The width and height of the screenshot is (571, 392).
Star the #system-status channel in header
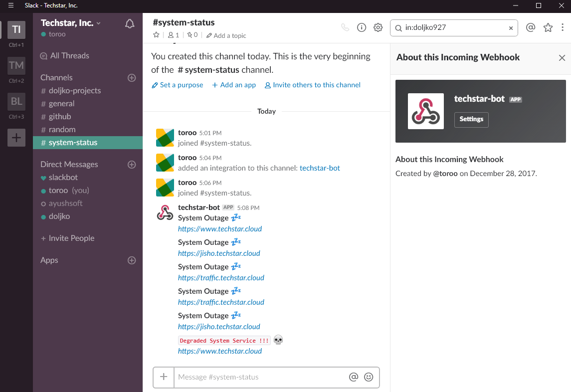point(156,35)
